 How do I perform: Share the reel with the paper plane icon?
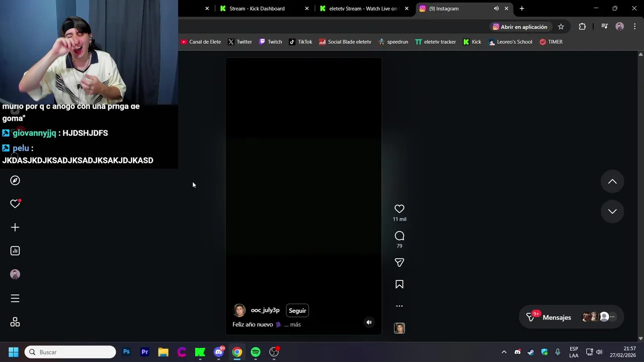click(x=399, y=262)
